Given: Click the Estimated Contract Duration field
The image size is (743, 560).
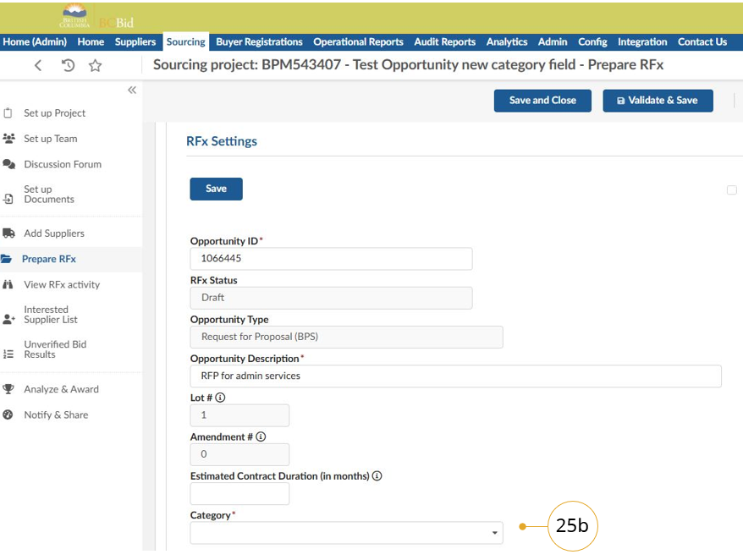Looking at the screenshot, I should [x=239, y=494].
